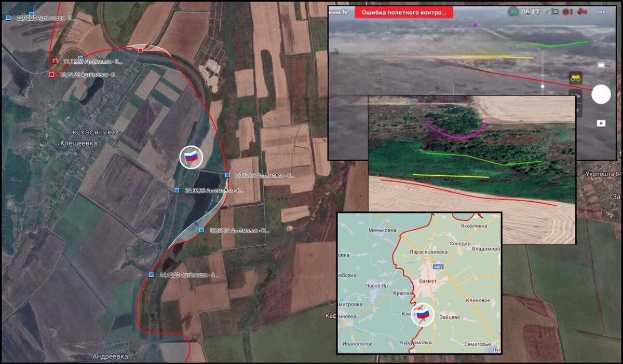Click the 14.12.23 Артёмовск label text
This screenshot has width=623, height=364.
click(x=189, y=275)
